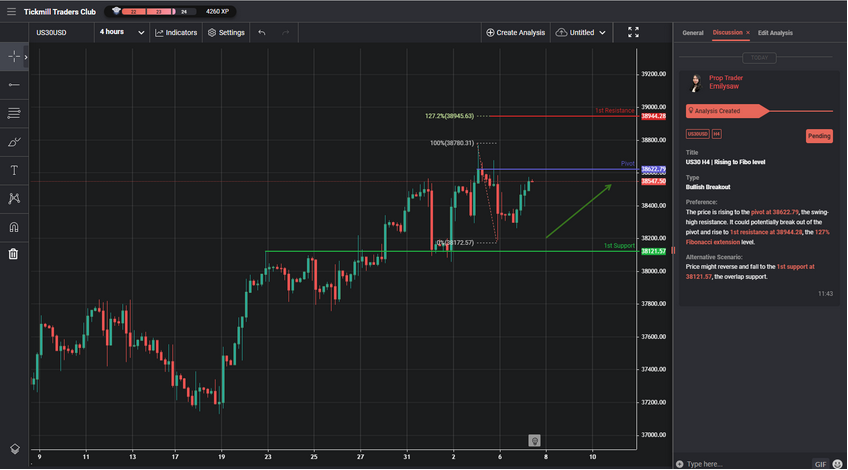The height and width of the screenshot is (470, 848).
Task: Click the pivot at 38622.79 link text
Action: pyautogui.click(x=774, y=213)
